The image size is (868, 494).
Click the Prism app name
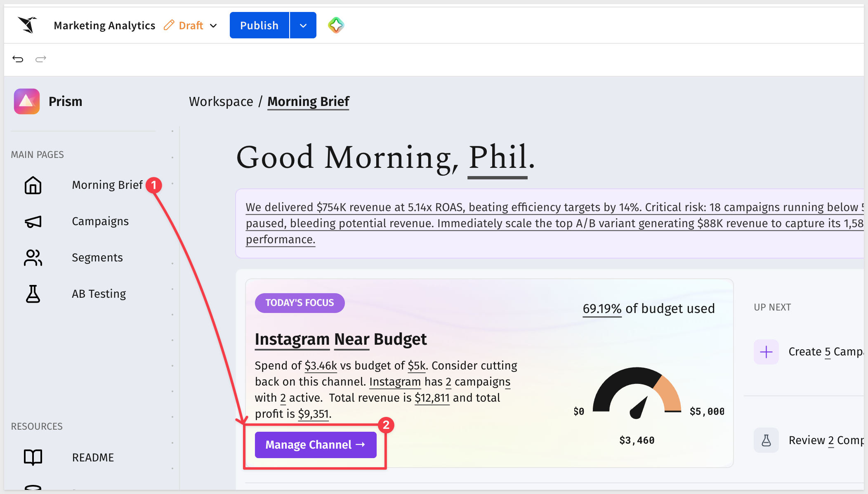66,101
